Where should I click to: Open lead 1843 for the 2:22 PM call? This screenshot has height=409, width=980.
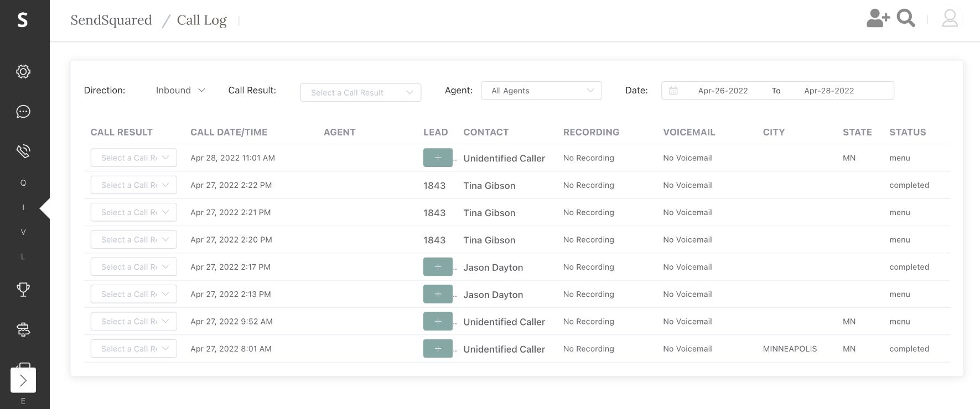pos(434,186)
